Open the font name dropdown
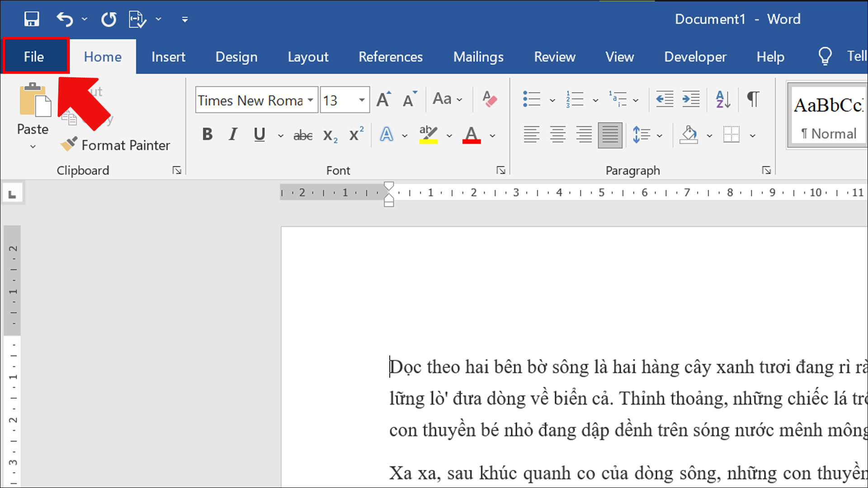The height and width of the screenshot is (488, 868). [x=311, y=100]
